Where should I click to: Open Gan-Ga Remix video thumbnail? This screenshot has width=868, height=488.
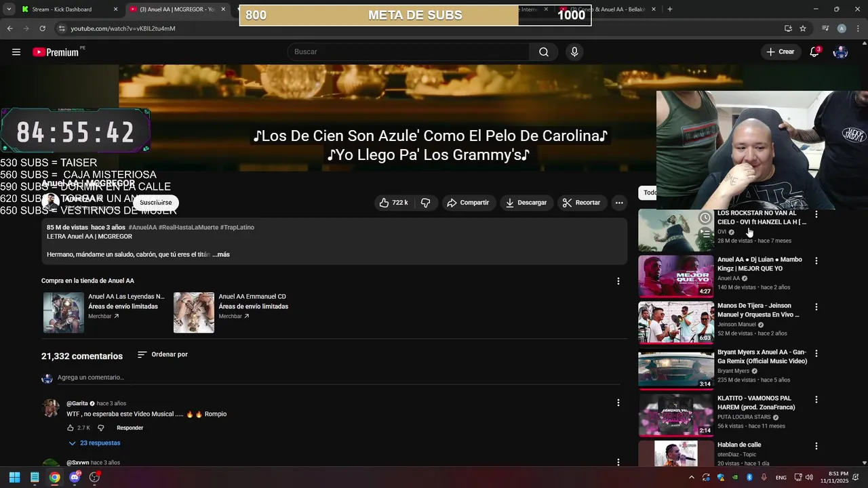676,369
